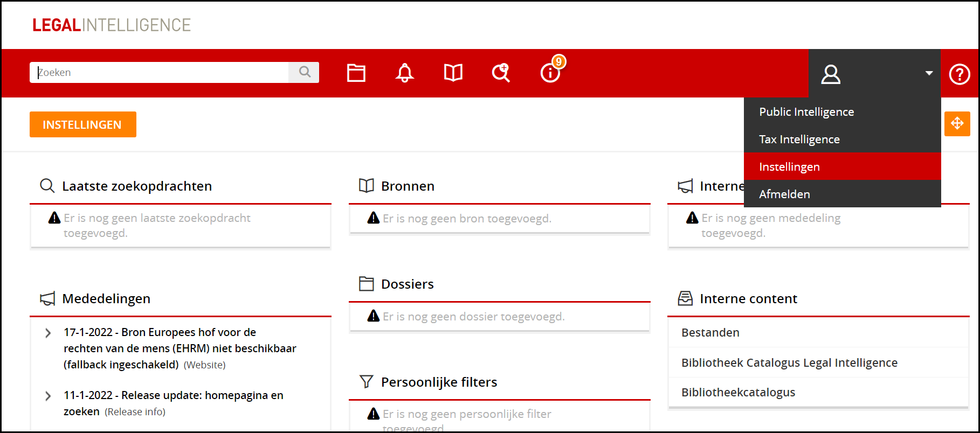The height and width of the screenshot is (433, 980).
Task: Open the Dossiers folder icon in toolbar
Action: coord(356,73)
